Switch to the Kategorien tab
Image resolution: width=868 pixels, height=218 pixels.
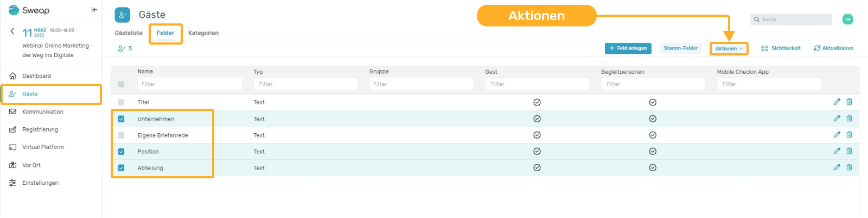click(203, 33)
